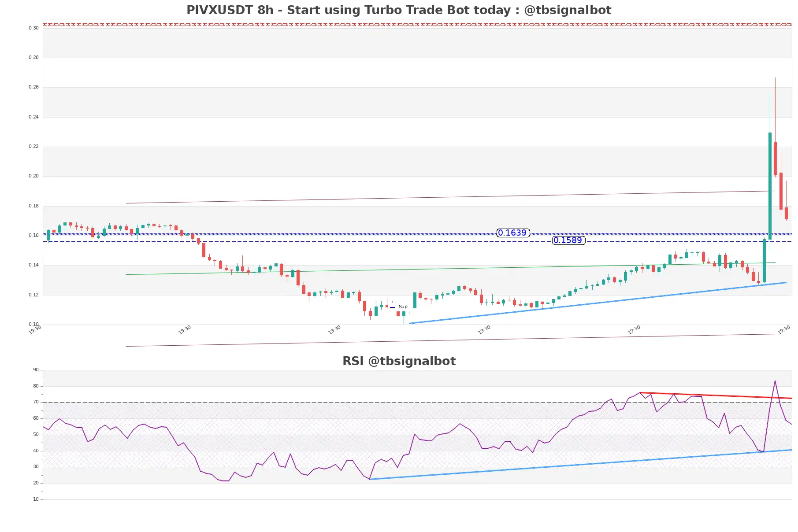Screen dimensions: 798x532
Task: Click the RSI @tbsignalbot title
Action: coord(399,361)
